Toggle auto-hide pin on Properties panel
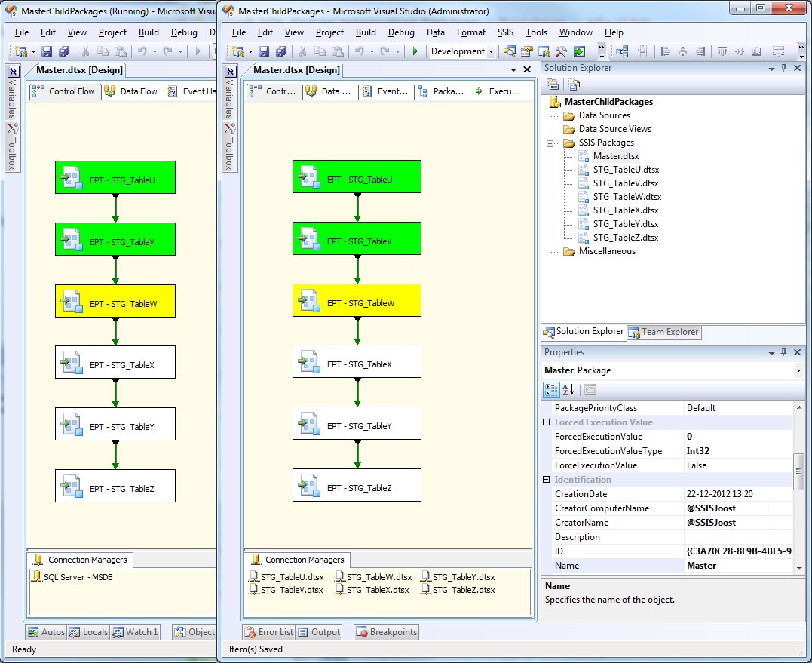Viewport: 812px width, 663px height. (784, 352)
